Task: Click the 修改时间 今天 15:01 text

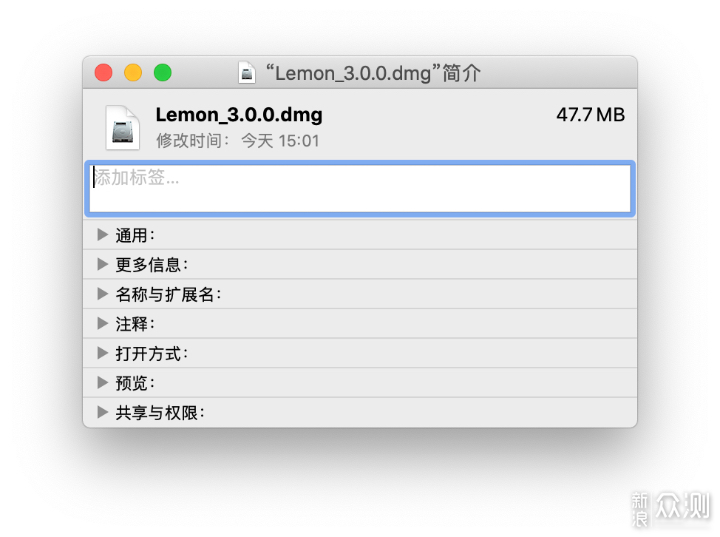Action: click(237, 141)
